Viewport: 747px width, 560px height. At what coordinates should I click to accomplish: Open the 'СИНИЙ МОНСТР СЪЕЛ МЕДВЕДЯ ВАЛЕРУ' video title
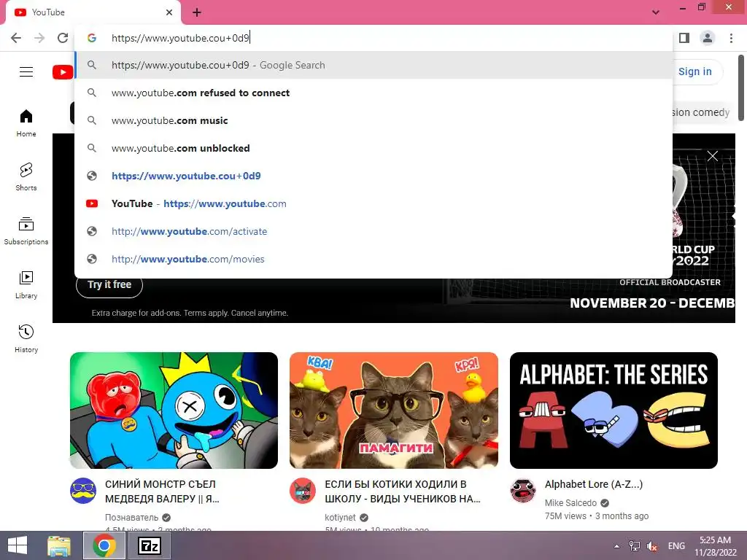coord(162,491)
